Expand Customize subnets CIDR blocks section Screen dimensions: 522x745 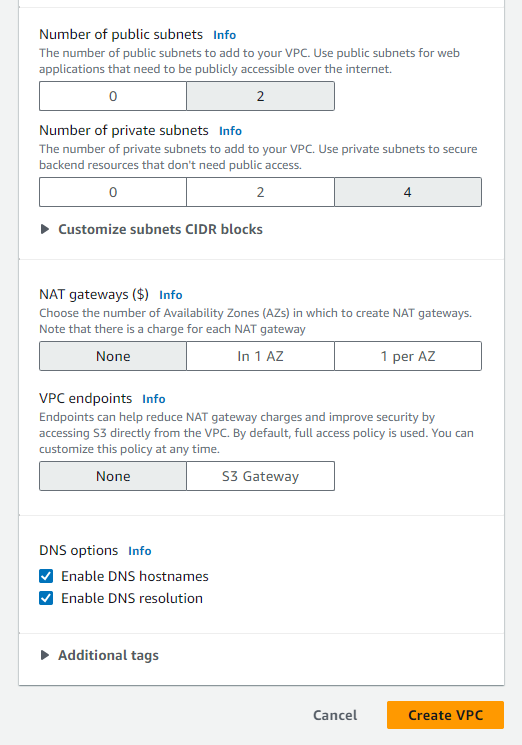152,229
